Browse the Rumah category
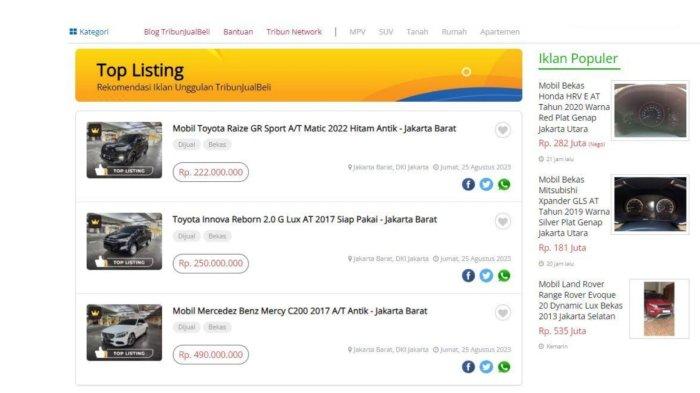The width and height of the screenshot is (700, 393). tap(454, 32)
